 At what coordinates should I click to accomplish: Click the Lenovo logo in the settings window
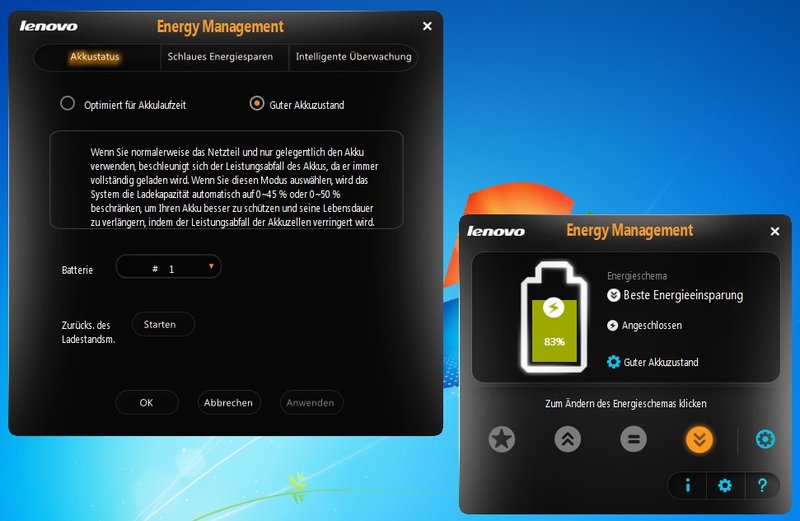tap(48, 26)
